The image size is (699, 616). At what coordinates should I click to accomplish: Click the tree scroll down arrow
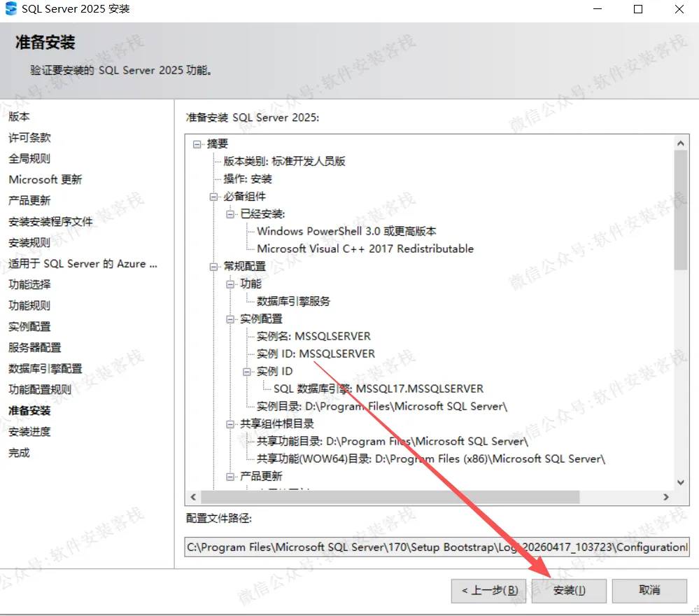tap(680, 482)
